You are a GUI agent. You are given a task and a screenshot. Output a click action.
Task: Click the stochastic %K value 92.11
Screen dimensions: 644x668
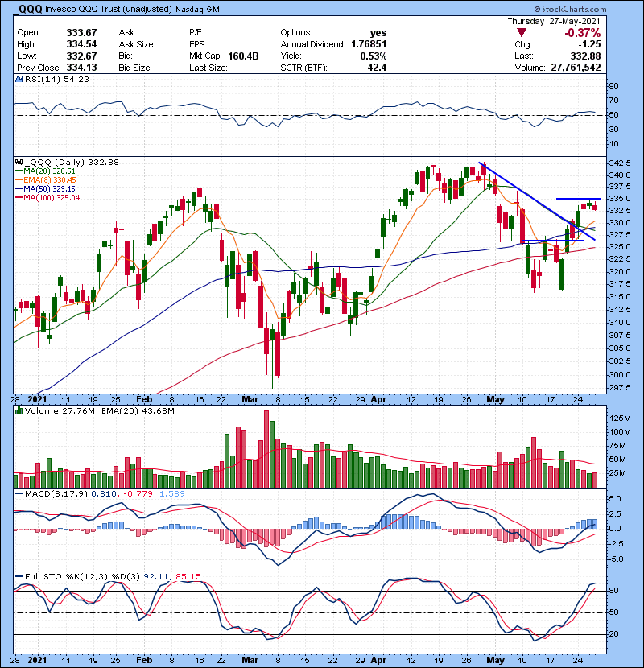[x=156, y=576]
